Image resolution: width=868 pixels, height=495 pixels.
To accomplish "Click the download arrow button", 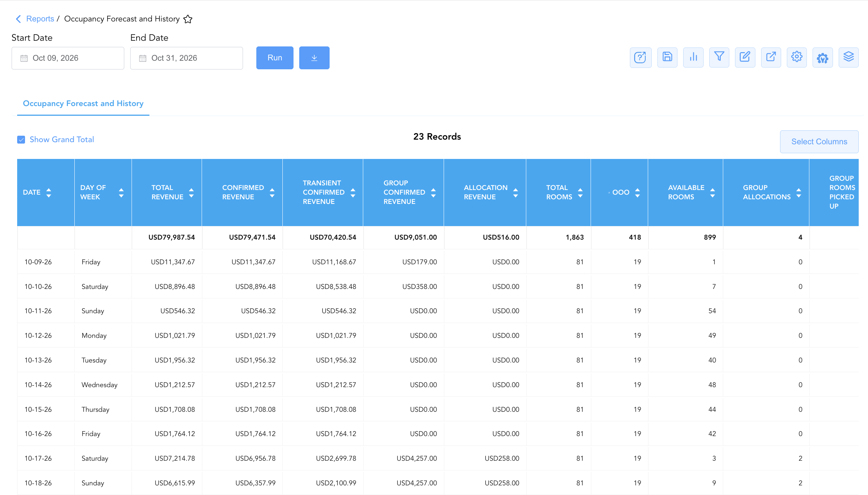I will tap(314, 58).
